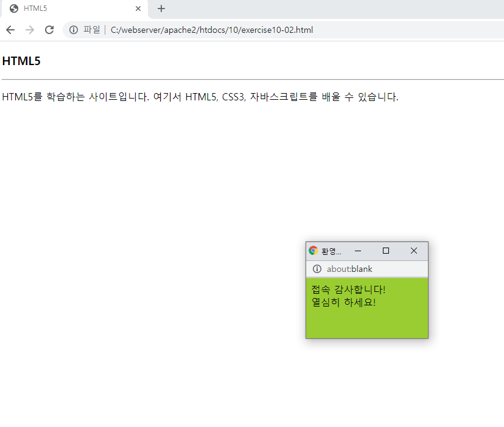
Task: Click the 열심히 하세요! text in popup
Action: coord(343,302)
